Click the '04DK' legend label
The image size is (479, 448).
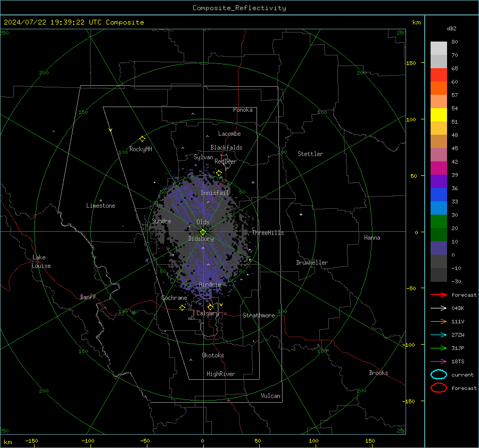coord(458,308)
